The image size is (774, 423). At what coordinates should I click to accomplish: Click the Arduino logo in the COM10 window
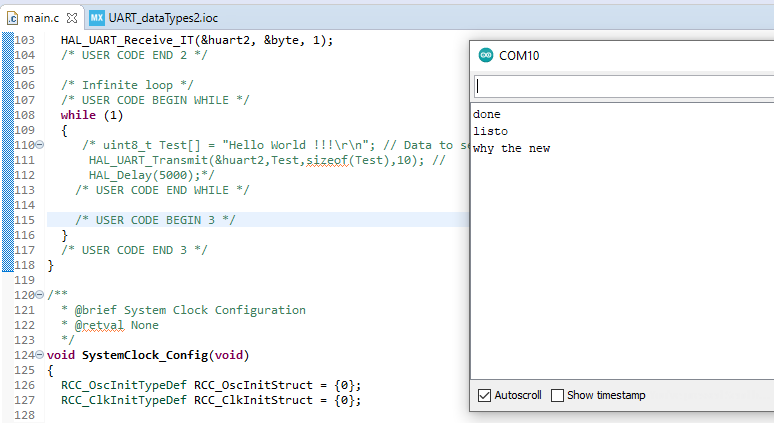485,56
